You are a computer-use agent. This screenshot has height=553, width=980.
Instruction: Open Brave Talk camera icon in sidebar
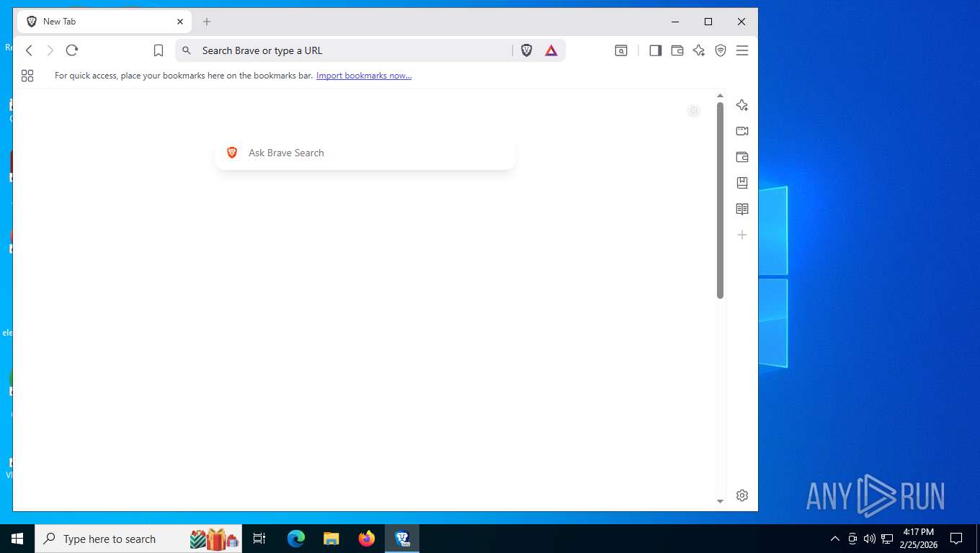coord(742,131)
